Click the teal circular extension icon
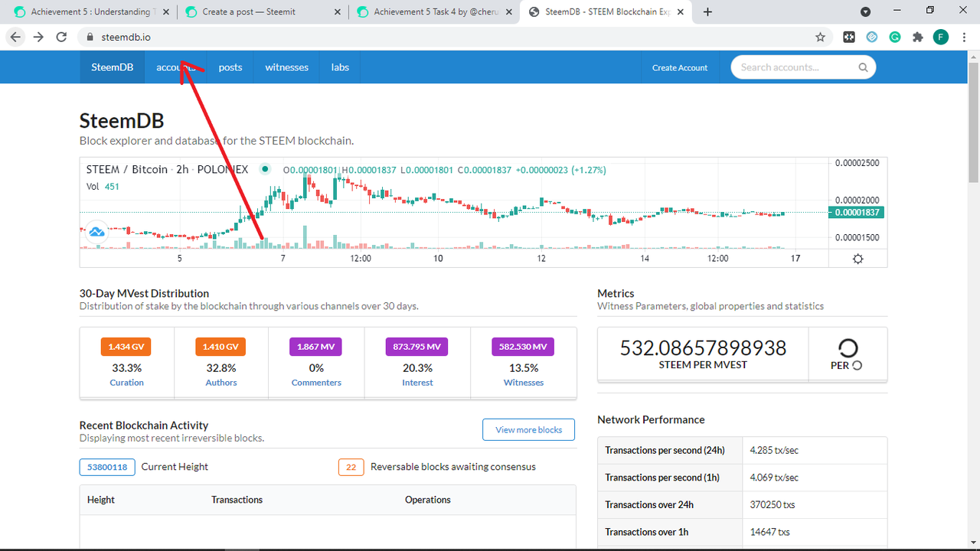 click(x=872, y=37)
